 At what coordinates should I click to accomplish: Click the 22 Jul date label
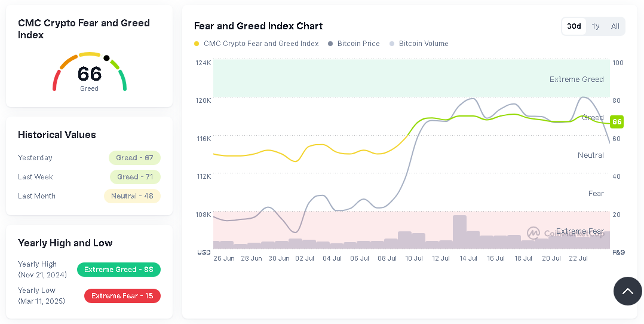578,259
